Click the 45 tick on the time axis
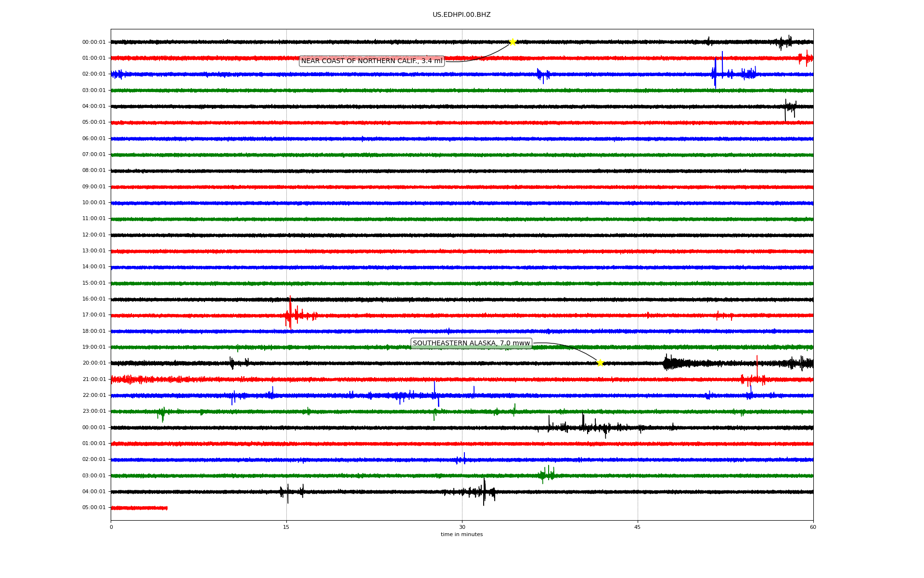 [x=638, y=527]
